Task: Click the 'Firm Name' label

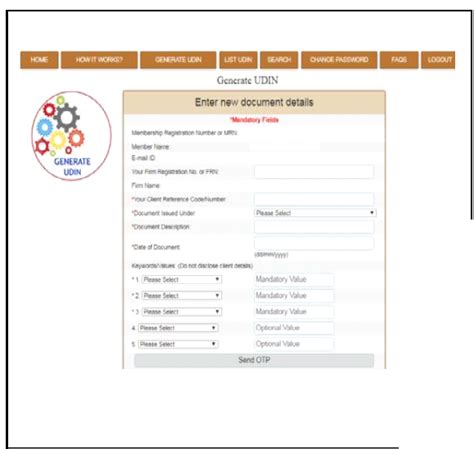Action: coord(146,186)
